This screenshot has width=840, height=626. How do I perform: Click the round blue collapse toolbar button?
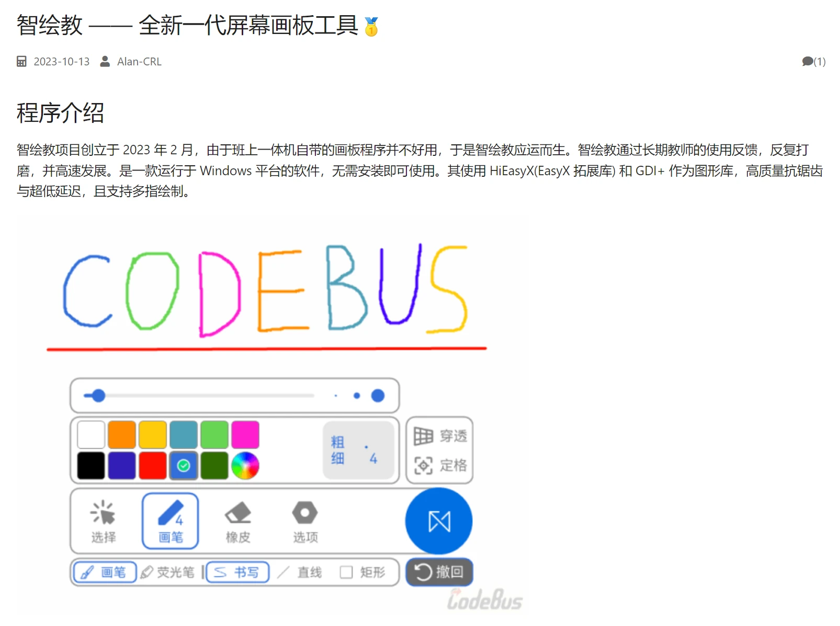point(439,521)
